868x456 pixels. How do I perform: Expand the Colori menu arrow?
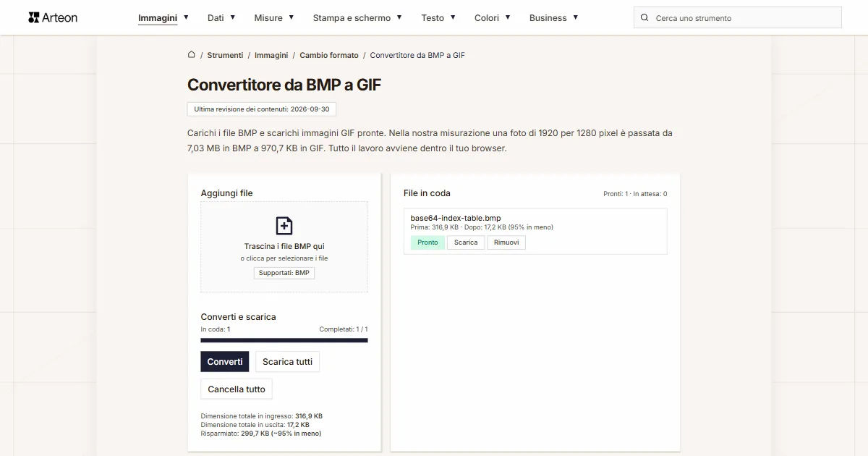(508, 17)
